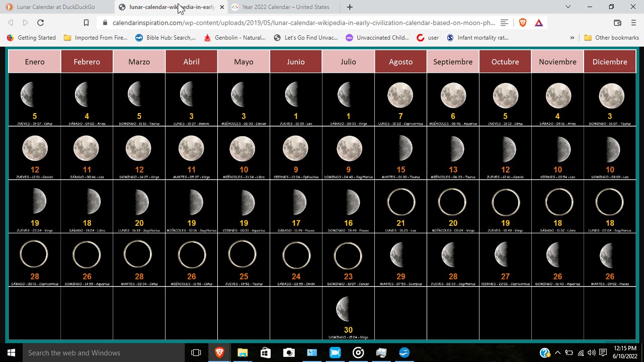Open the Microsoft Store taskbar icon
The height and width of the screenshot is (362, 644).
click(266, 353)
